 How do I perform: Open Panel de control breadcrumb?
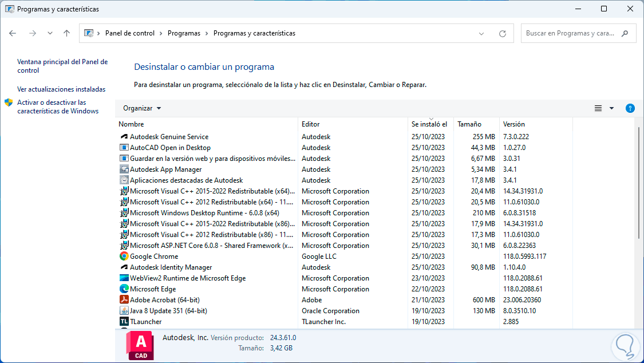130,33
